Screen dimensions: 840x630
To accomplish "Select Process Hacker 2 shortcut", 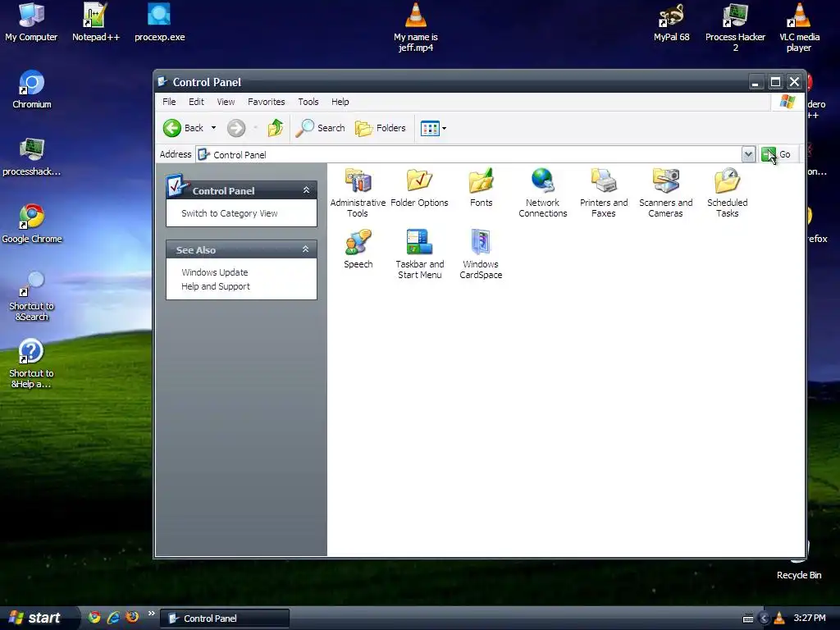I will [x=735, y=27].
